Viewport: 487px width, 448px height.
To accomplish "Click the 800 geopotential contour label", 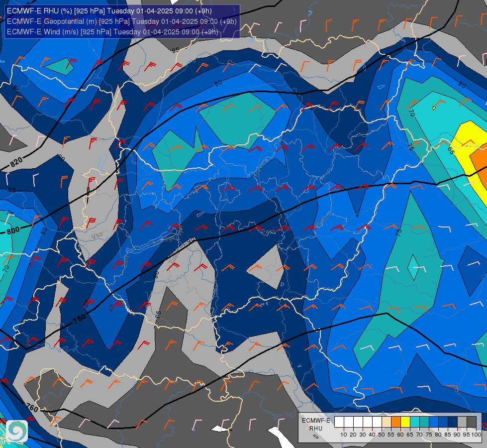I will pos(13,230).
